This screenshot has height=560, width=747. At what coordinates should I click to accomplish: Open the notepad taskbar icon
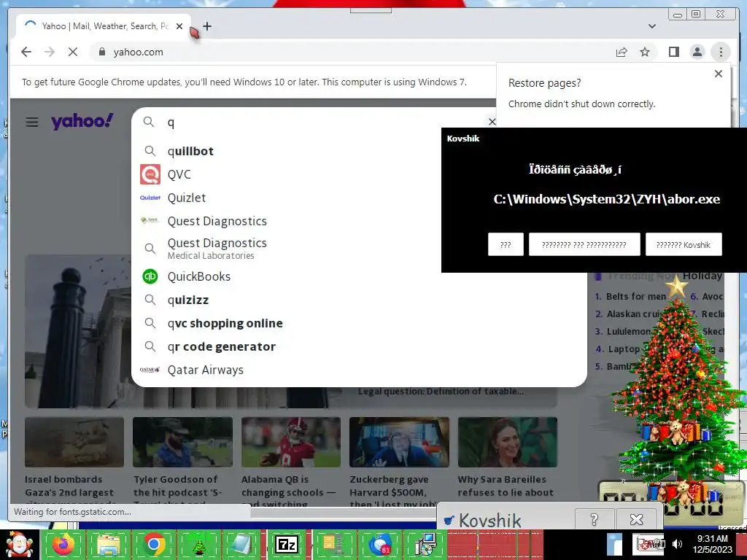click(243, 545)
